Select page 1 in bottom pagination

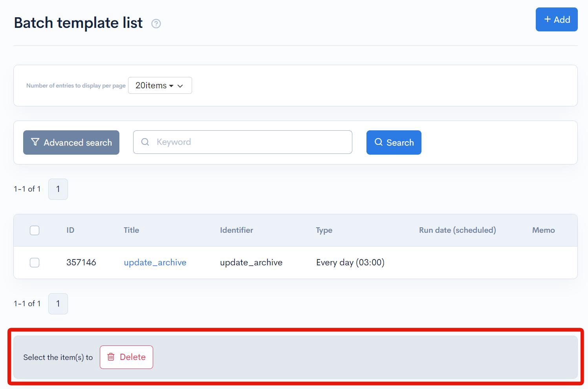[x=58, y=303]
